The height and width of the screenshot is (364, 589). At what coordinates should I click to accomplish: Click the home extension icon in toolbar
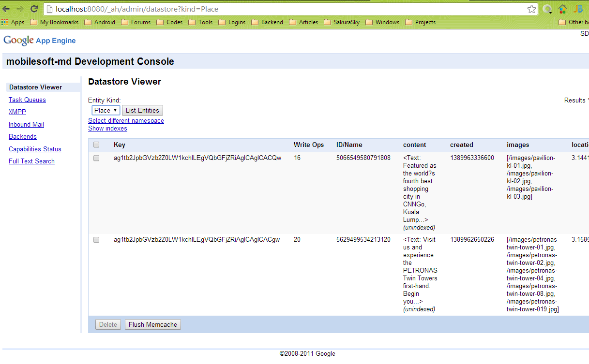pos(562,9)
